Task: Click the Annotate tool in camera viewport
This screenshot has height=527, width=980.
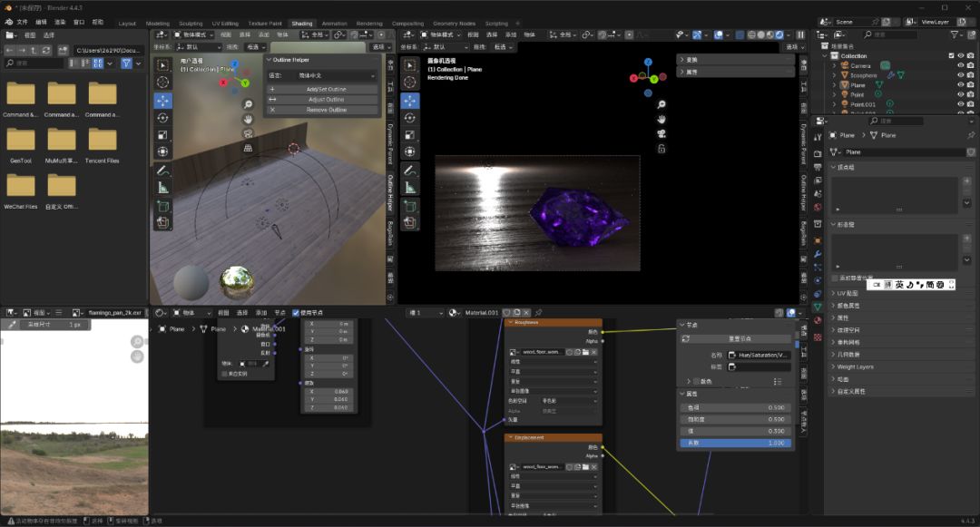Action: tap(410, 170)
